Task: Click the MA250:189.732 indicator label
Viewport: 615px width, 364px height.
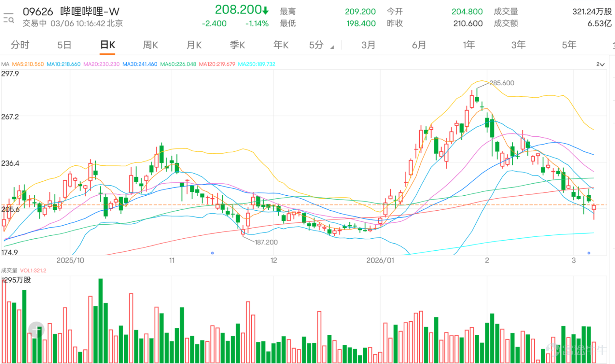Action: (257, 64)
